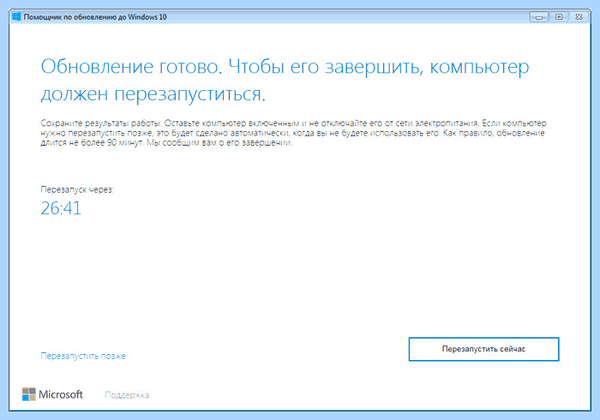Screen dimensions: 600x420
Task: Click the Microsoft logo
Action: pyautogui.click(x=52, y=394)
